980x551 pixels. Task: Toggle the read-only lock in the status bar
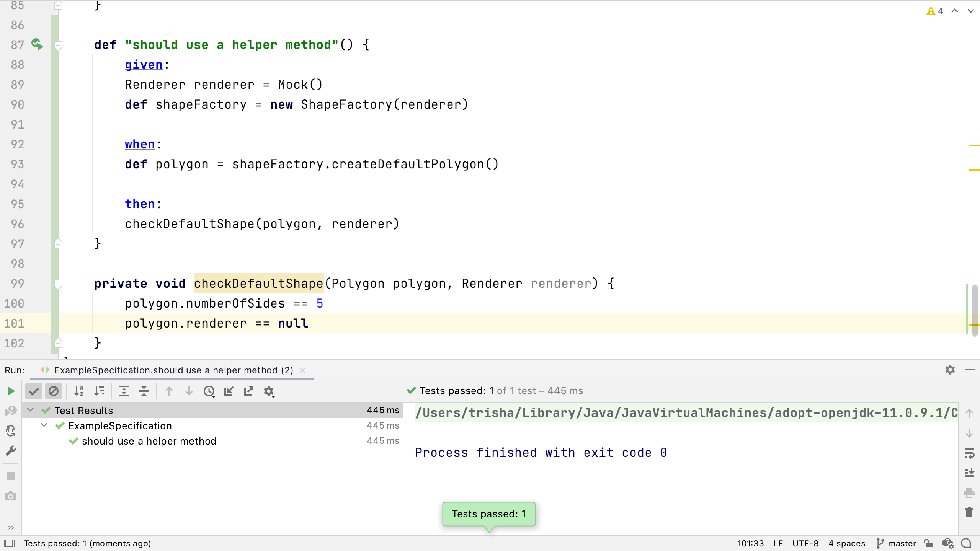pyautogui.click(x=928, y=543)
